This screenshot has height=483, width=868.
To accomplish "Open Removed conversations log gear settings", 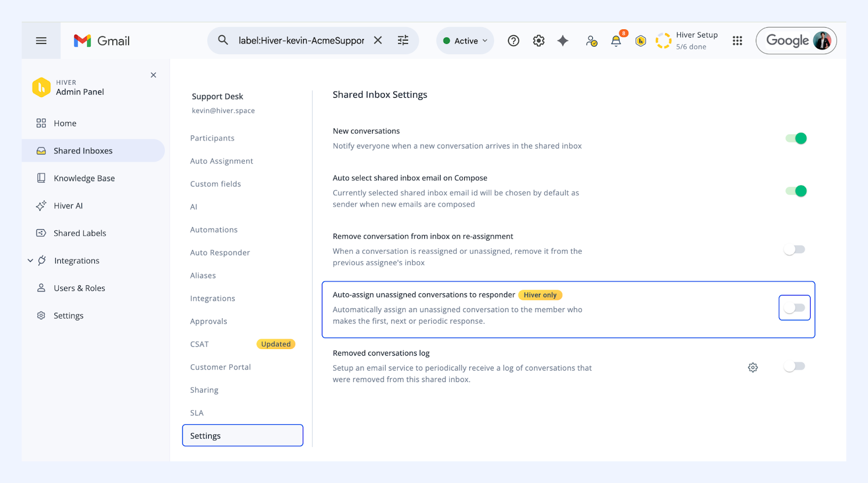I will click(753, 368).
